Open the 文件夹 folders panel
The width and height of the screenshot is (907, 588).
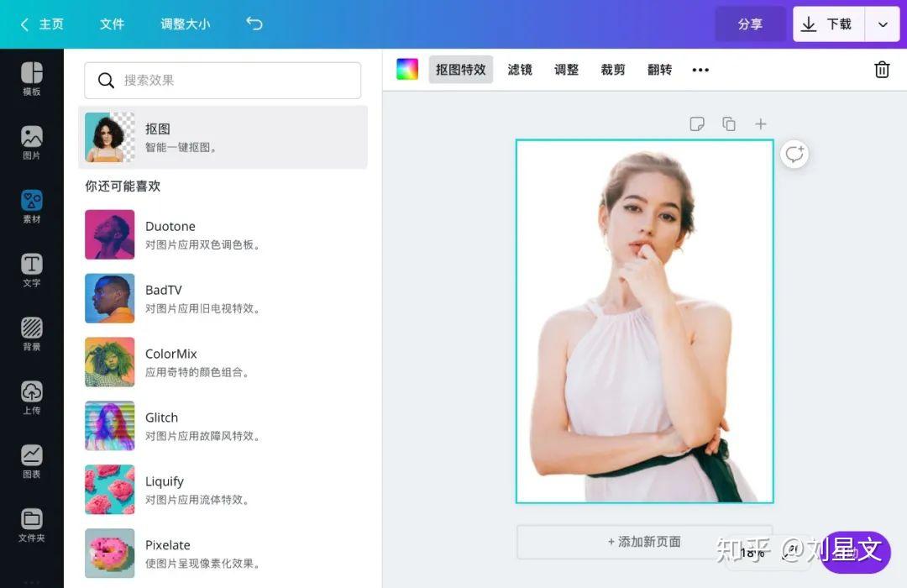pyautogui.click(x=31, y=523)
